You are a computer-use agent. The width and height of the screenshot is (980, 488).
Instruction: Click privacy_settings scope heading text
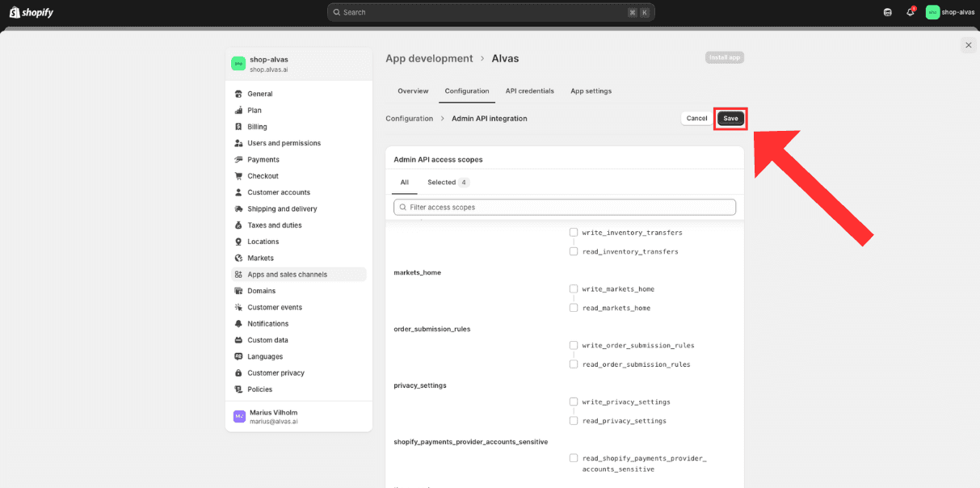point(420,385)
